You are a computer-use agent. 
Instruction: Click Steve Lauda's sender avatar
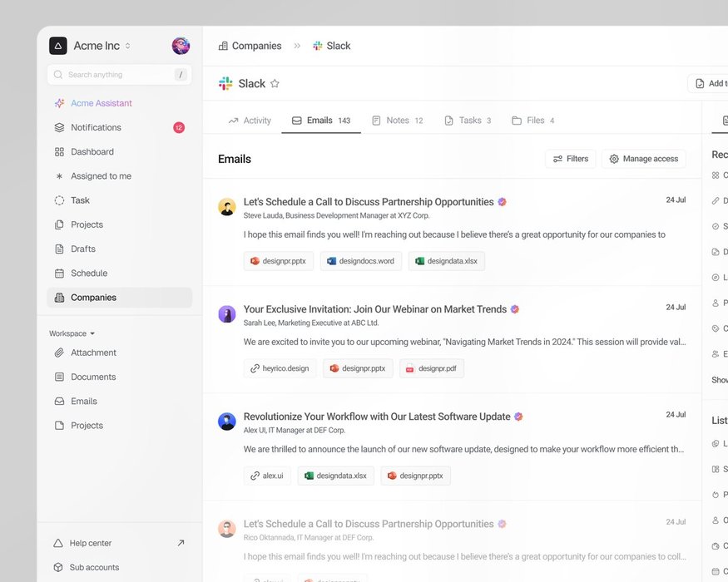[227, 207]
